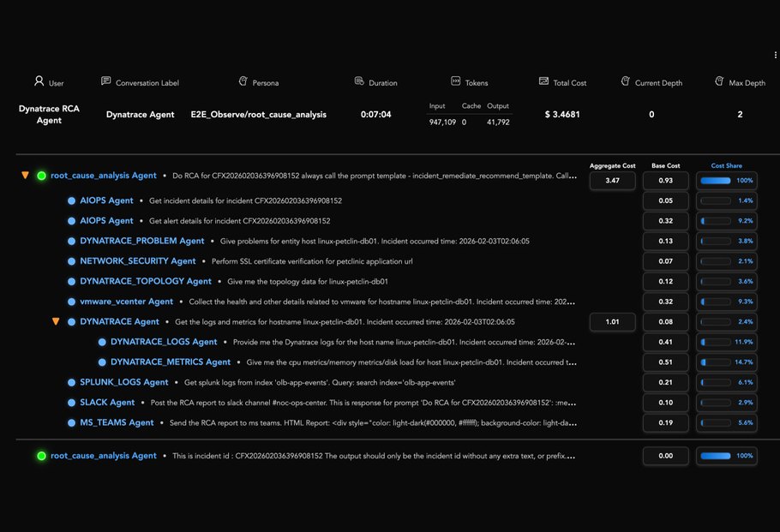The width and height of the screenshot is (780, 532).
Task: Open the vertical three-dot options menu
Action: (775, 55)
